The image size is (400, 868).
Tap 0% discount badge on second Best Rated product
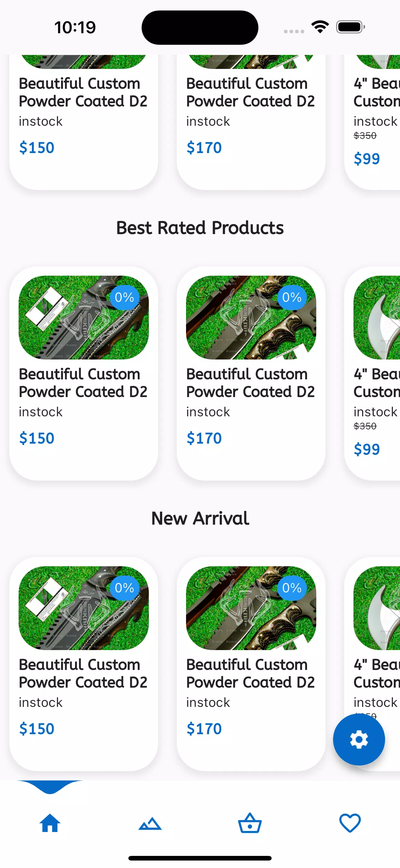(x=292, y=297)
